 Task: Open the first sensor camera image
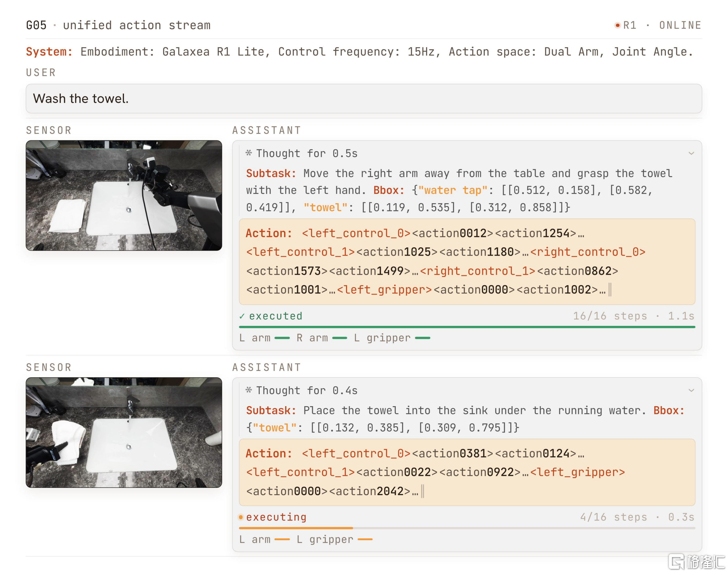(124, 195)
